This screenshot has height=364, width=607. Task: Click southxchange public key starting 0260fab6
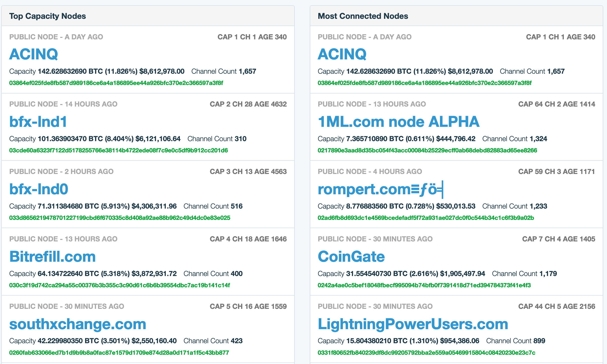coord(119,353)
